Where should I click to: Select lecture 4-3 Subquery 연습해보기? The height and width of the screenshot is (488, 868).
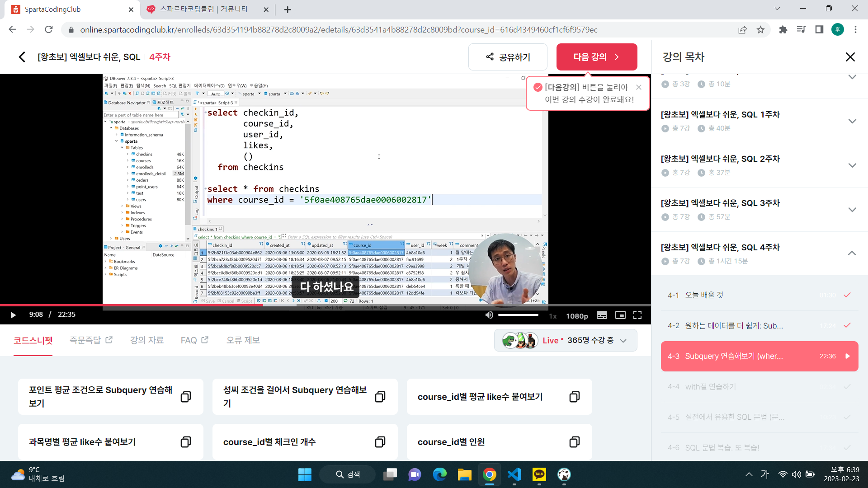tap(759, 356)
